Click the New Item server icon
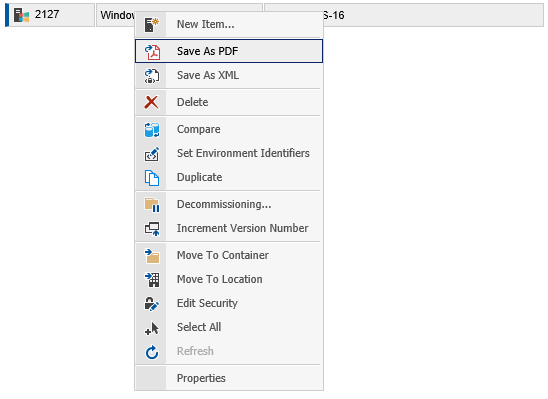Screen dimensions: 548x399 point(152,24)
